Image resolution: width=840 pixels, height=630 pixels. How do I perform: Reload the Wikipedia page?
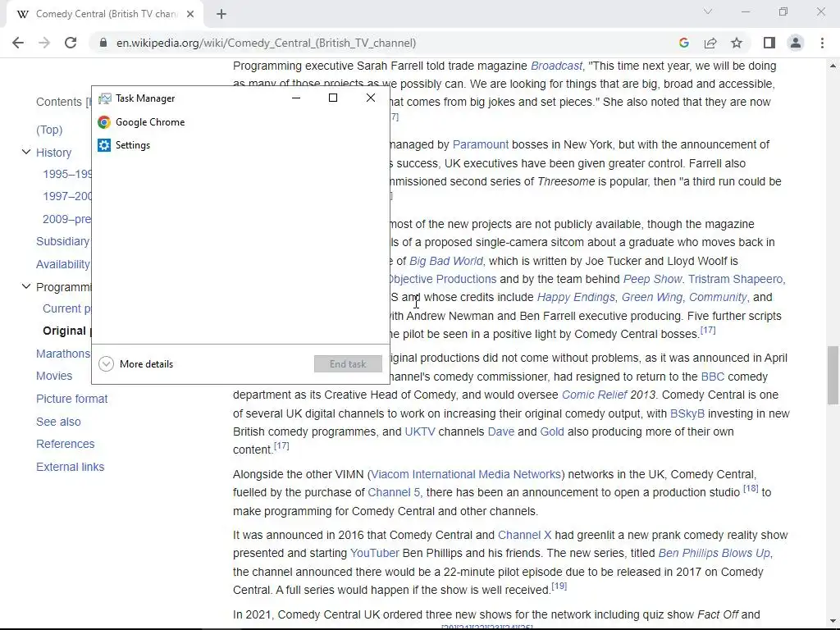[71, 43]
